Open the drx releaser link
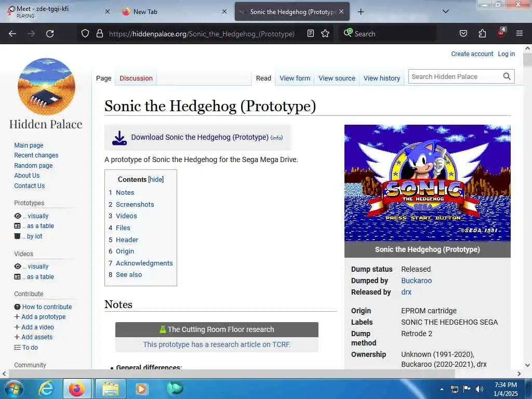Screen dimensions: 532x399 coord(406,292)
